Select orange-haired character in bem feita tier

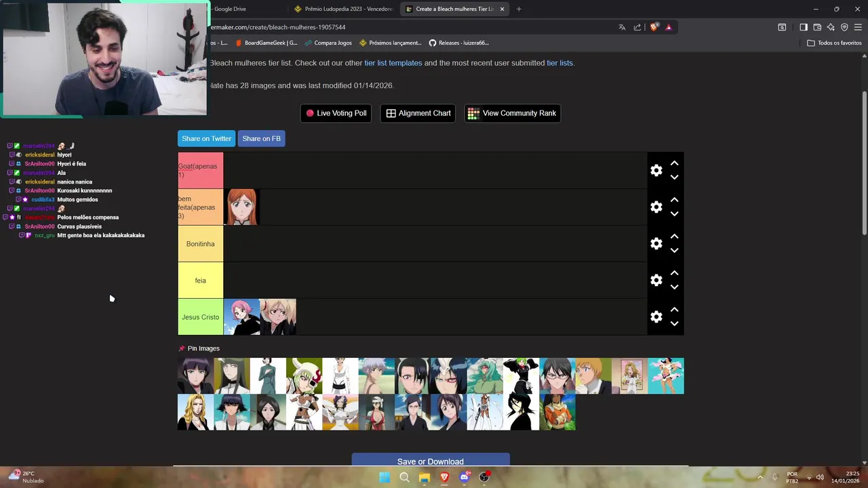pos(241,207)
